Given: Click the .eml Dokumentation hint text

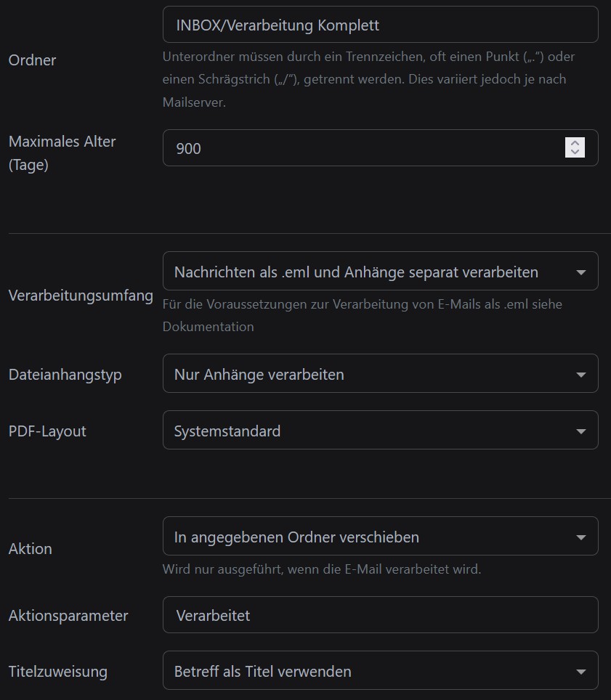Looking at the screenshot, I should tap(362, 315).
